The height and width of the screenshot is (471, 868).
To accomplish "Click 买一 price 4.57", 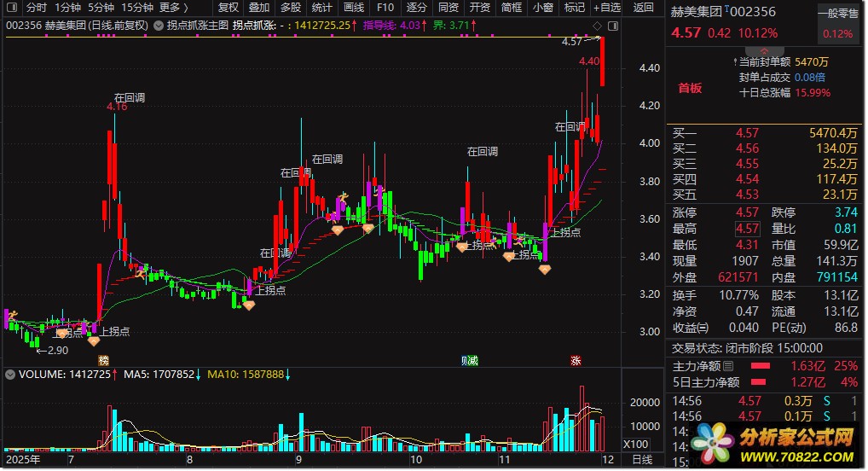I will (747, 133).
